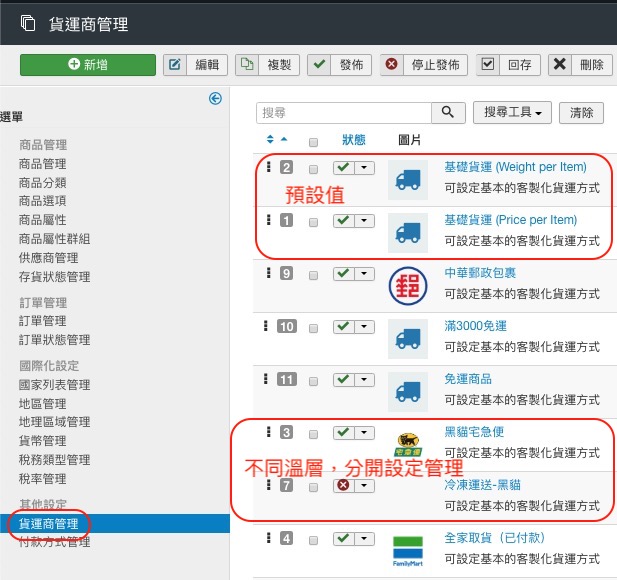Screen dimensions: 617x580
Task: Open 付款方式管理 in the sidebar menu
Action: pyautogui.click(x=55, y=542)
